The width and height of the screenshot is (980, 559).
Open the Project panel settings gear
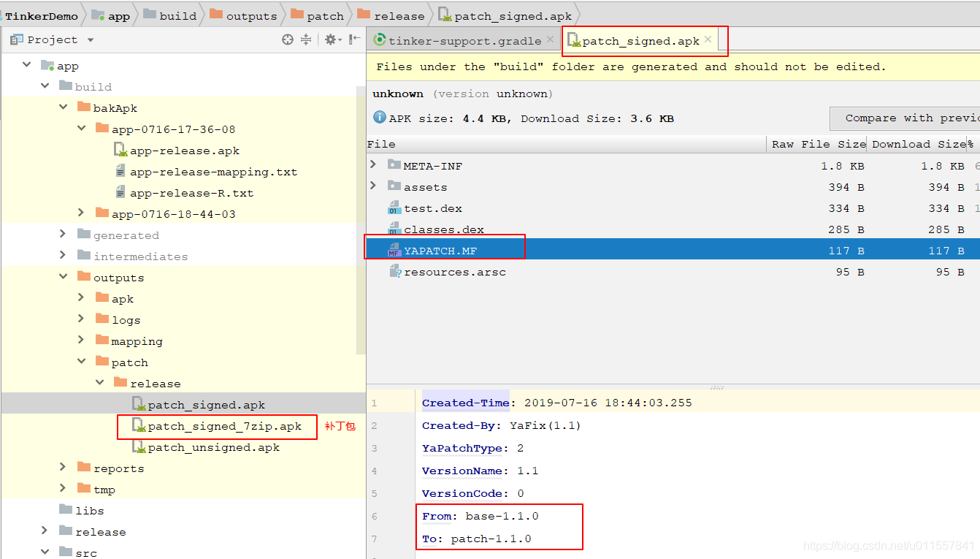[x=330, y=39]
